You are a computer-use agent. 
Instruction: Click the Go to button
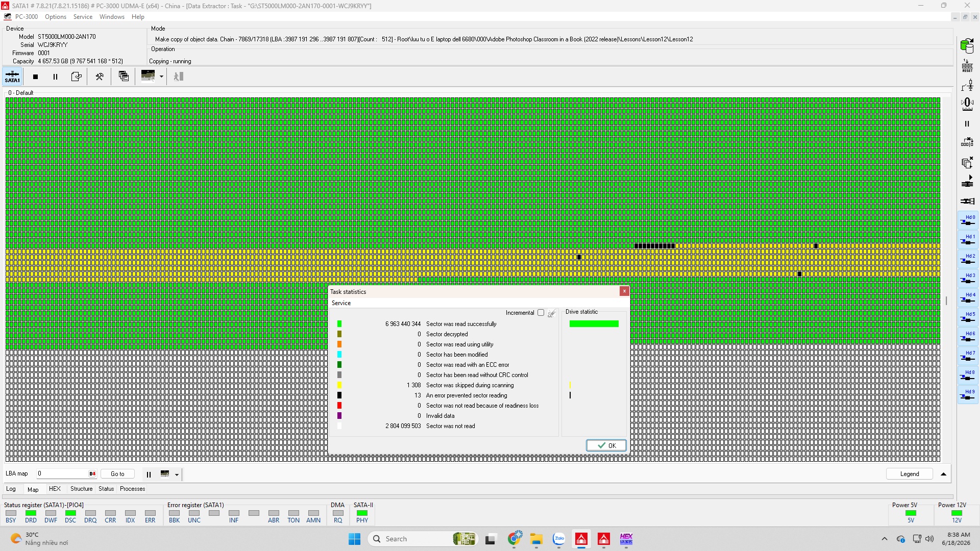click(117, 474)
